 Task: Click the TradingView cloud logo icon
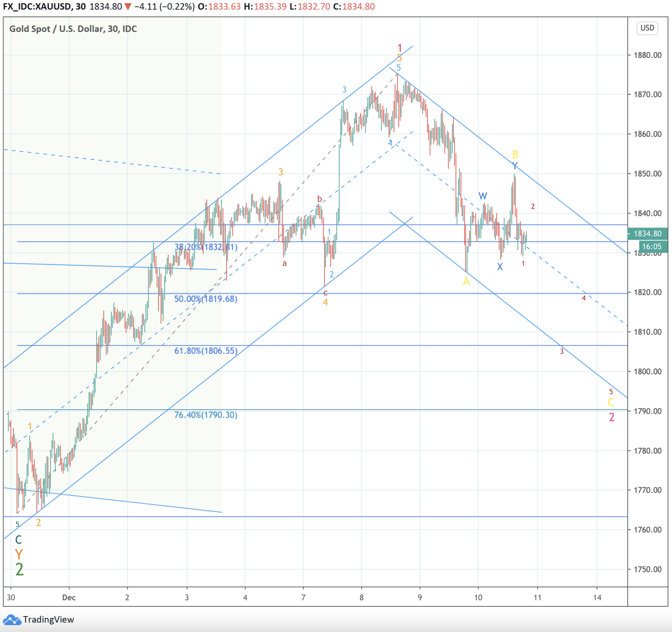(12, 620)
